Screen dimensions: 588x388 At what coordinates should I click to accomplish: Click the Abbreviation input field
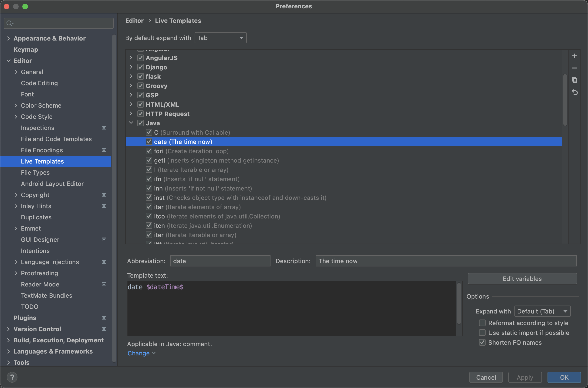tap(220, 261)
